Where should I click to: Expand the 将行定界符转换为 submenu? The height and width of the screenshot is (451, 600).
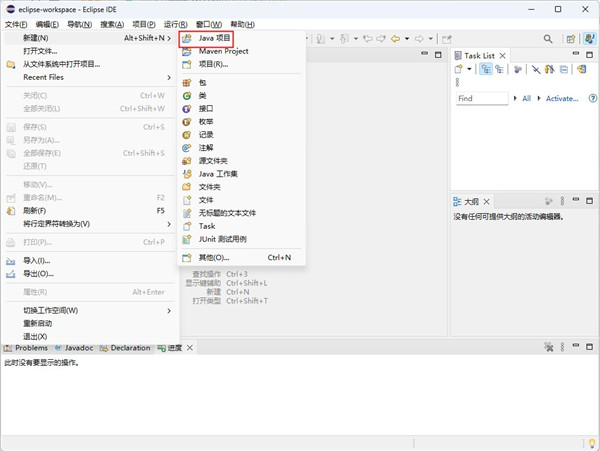point(169,224)
